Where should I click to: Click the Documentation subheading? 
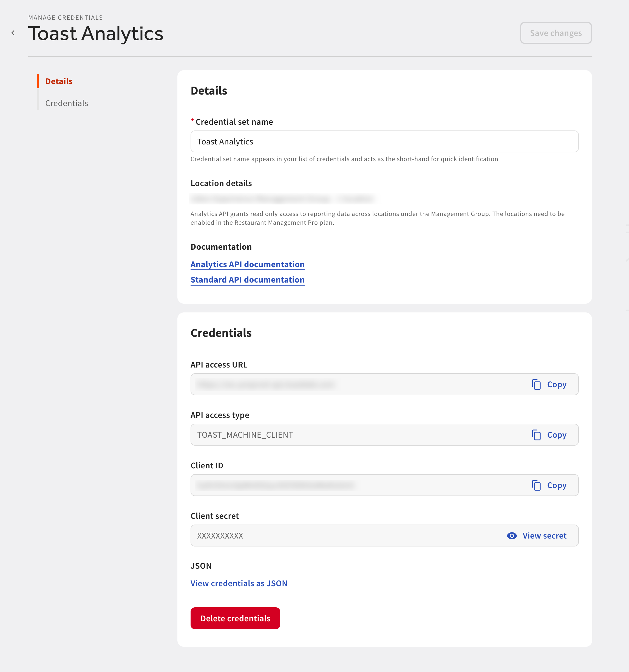221,247
